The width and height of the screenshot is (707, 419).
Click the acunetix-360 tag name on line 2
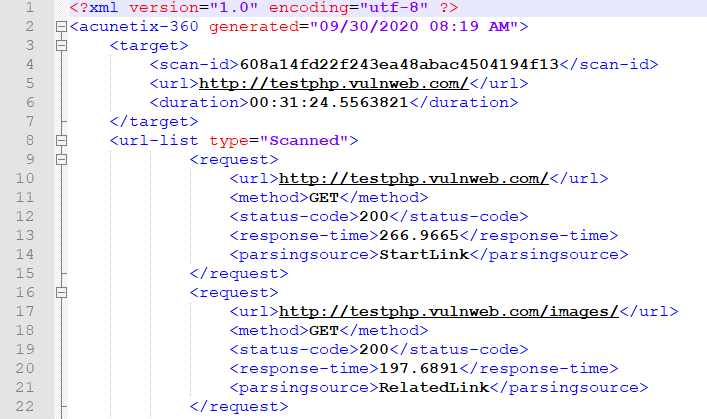[x=138, y=27]
